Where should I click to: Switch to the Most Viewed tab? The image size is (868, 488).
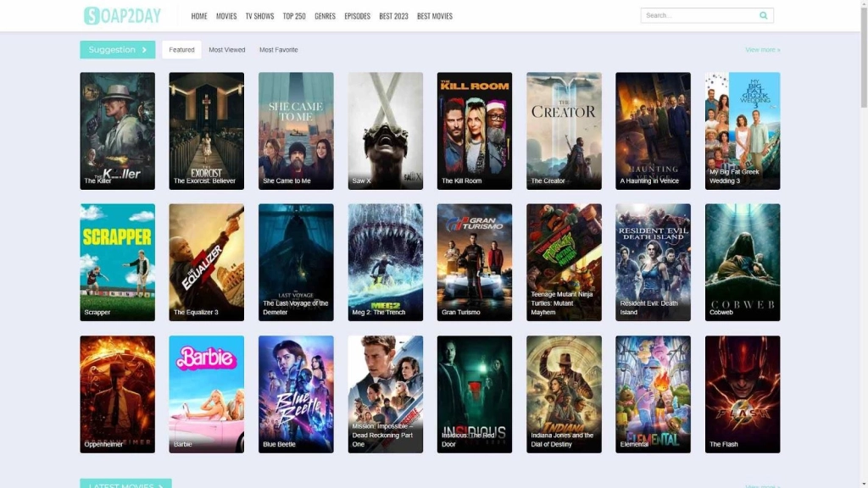[227, 50]
